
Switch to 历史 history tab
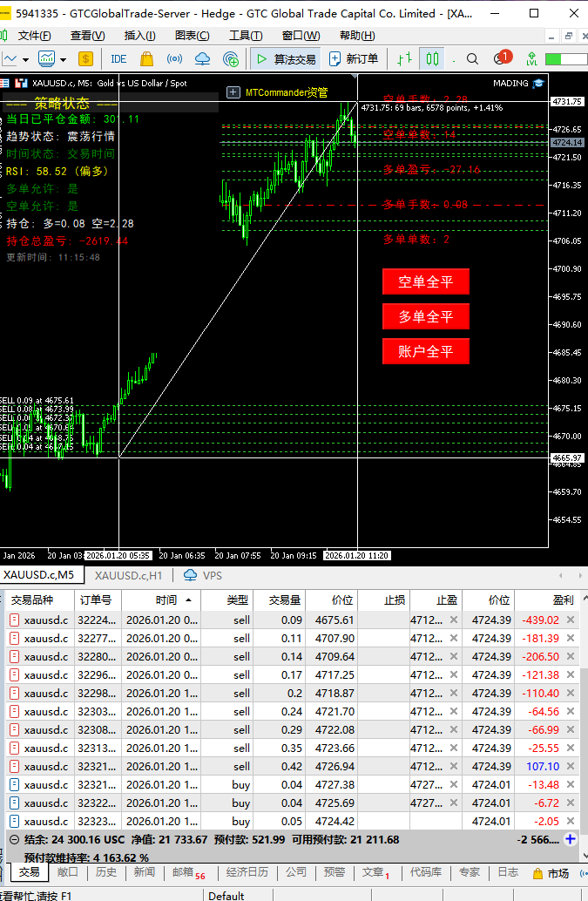(105, 872)
